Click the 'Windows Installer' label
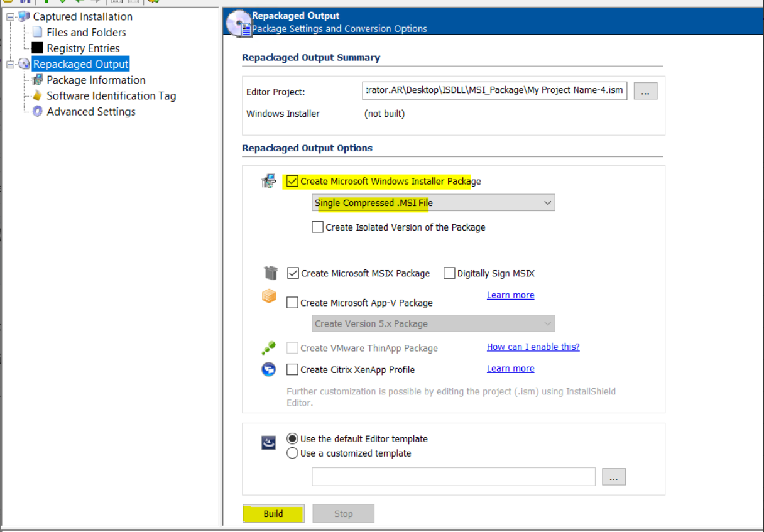 point(283,114)
